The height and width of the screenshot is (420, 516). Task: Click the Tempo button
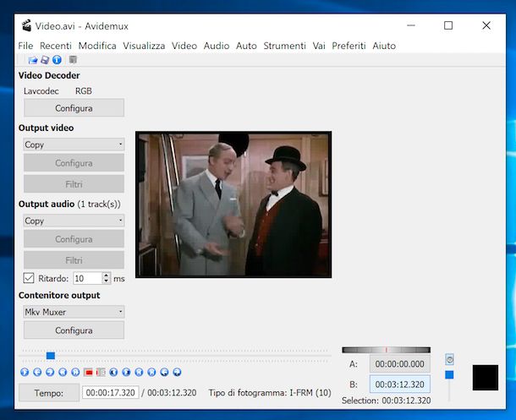(x=49, y=393)
